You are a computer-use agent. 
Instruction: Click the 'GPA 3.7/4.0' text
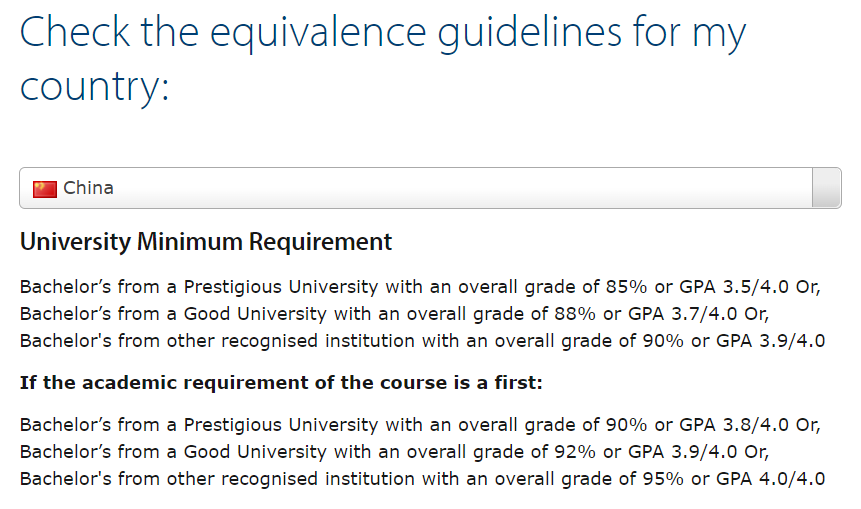pyautogui.click(x=686, y=313)
